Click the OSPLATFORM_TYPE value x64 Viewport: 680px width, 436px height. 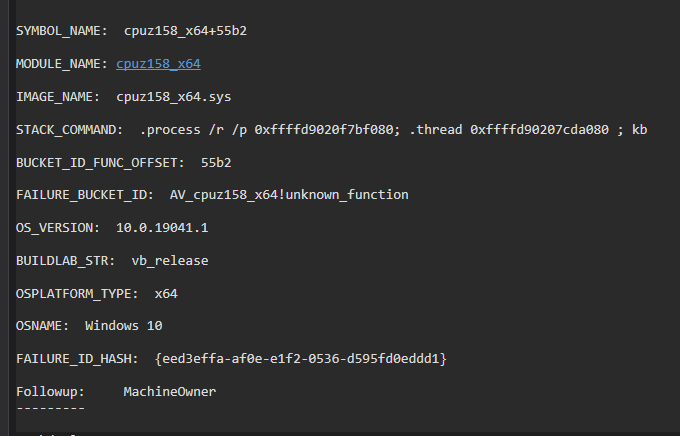pos(166,293)
